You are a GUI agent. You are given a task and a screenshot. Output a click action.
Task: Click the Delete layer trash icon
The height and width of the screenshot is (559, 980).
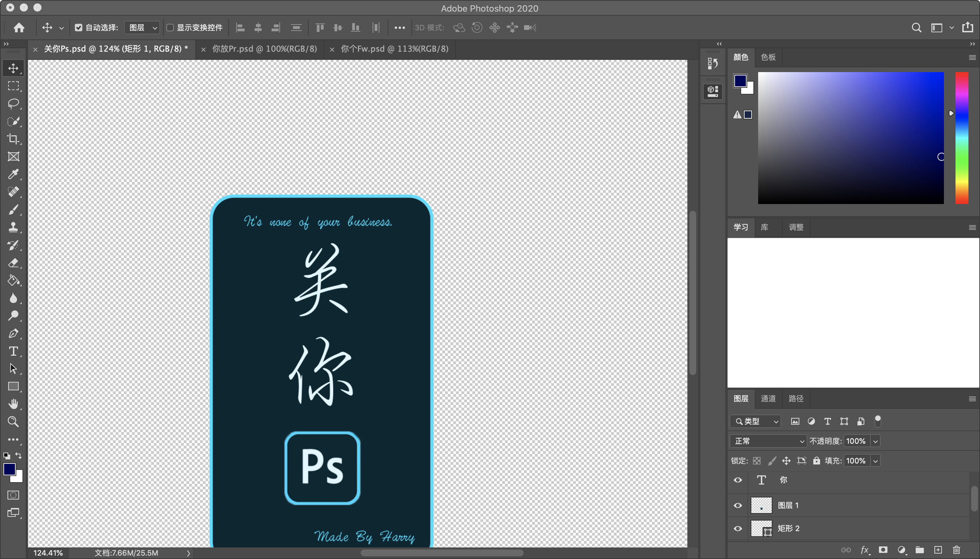pyautogui.click(x=957, y=550)
